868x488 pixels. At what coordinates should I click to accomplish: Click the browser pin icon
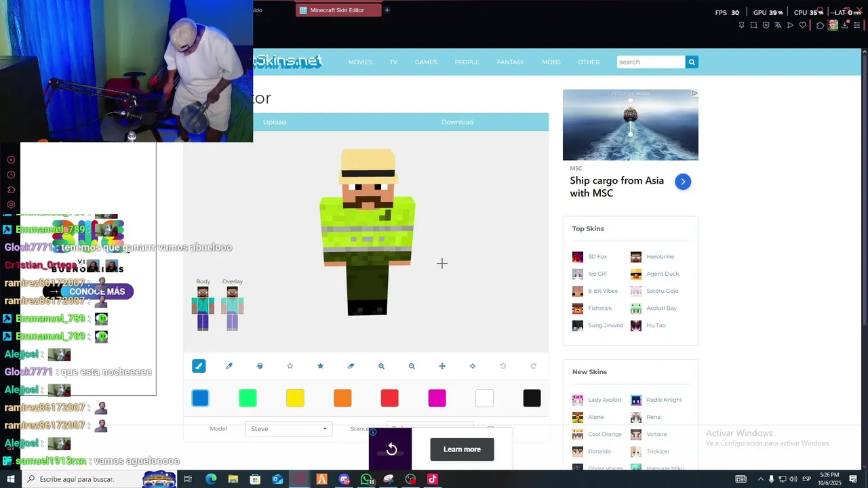(x=741, y=25)
